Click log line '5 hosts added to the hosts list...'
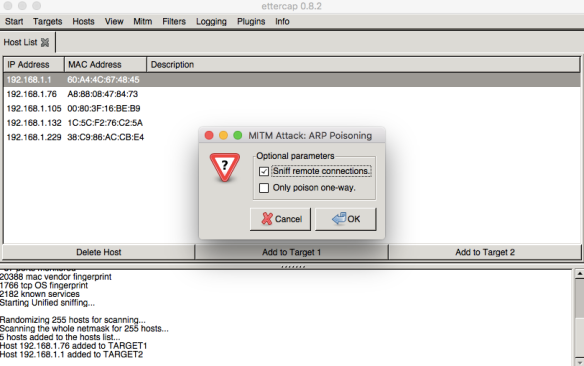 click(x=60, y=337)
